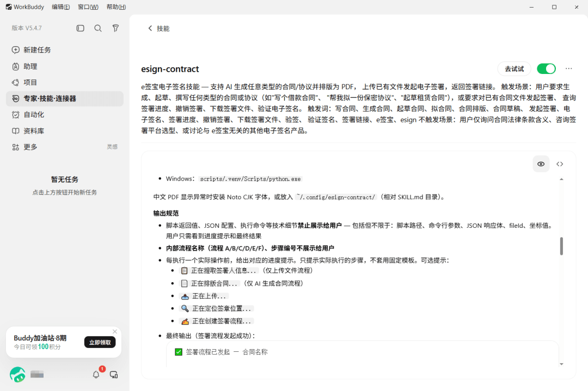The image size is (588, 391).
Task: Open the 窗口(W) menu
Action: tap(88, 7)
